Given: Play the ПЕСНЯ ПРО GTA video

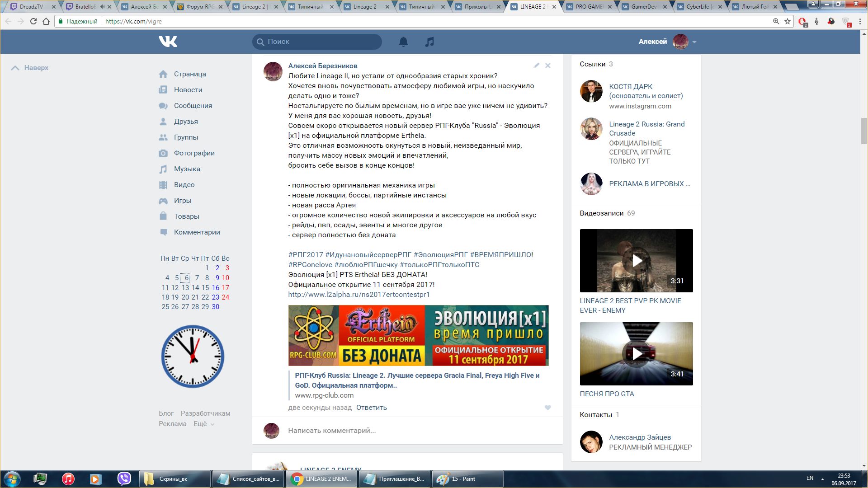Looking at the screenshot, I should 636,354.
